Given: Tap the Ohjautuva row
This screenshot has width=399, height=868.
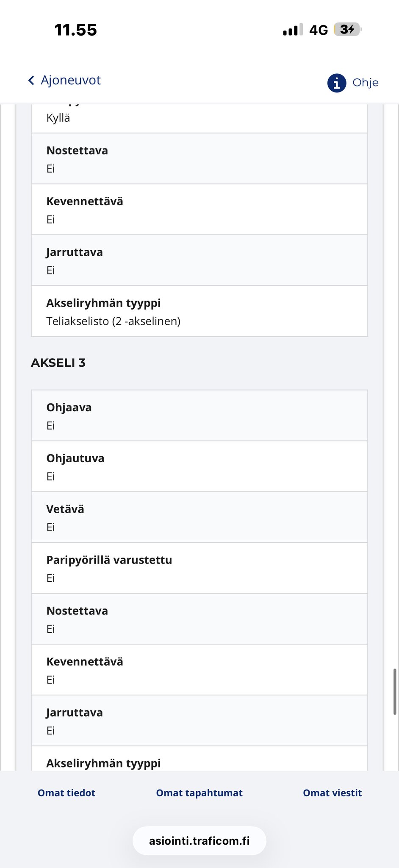Looking at the screenshot, I should [199, 466].
